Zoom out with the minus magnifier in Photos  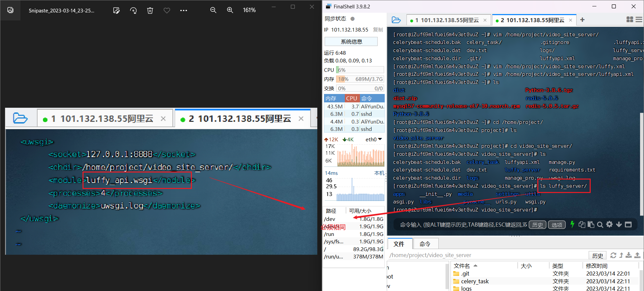[x=213, y=10]
